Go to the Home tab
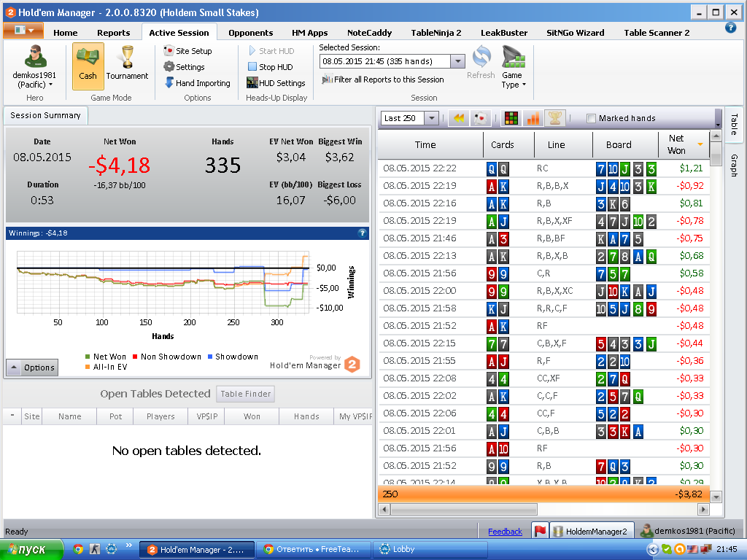 click(x=65, y=32)
